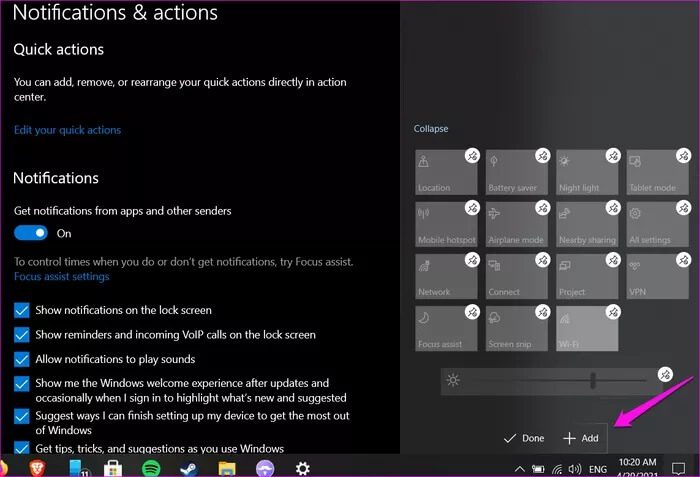Unpin the Connect tile
The image size is (700, 477).
(542, 259)
